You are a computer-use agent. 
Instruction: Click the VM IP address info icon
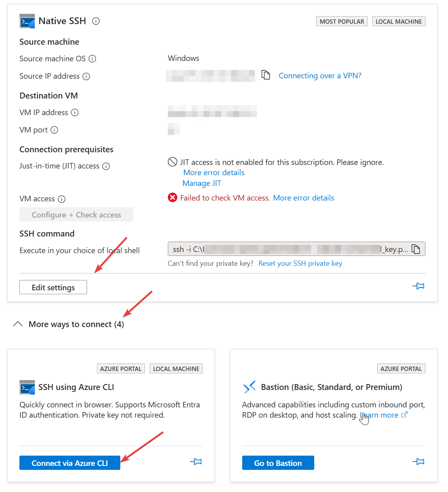click(x=75, y=113)
